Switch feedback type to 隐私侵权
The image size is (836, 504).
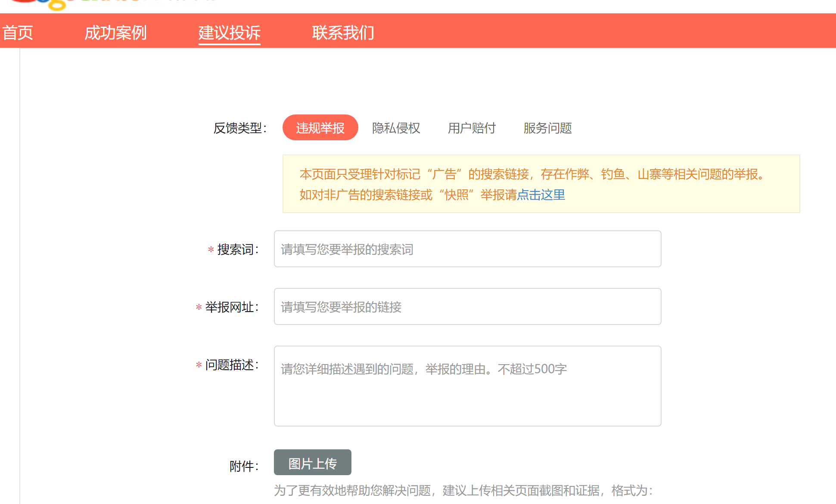(x=396, y=128)
